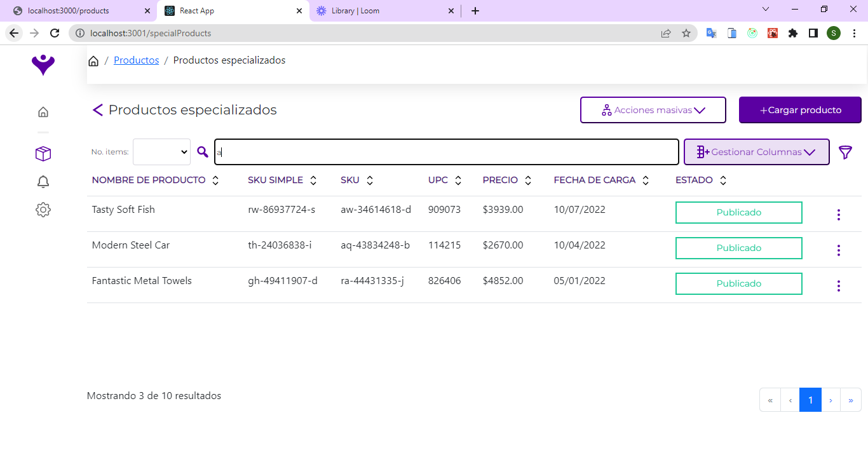Open settings with the gear icon
The image size is (868, 462).
43,209
